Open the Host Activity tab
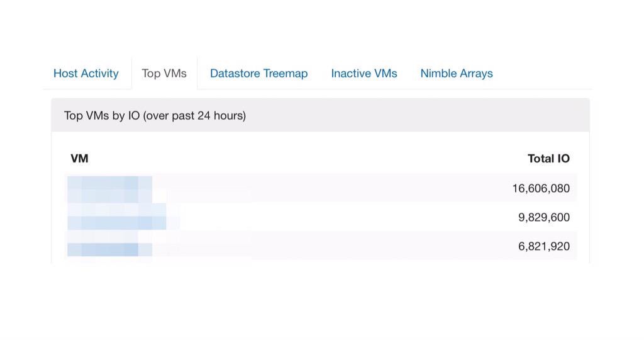Image resolution: width=644 pixels, height=340 pixels. [x=86, y=73]
